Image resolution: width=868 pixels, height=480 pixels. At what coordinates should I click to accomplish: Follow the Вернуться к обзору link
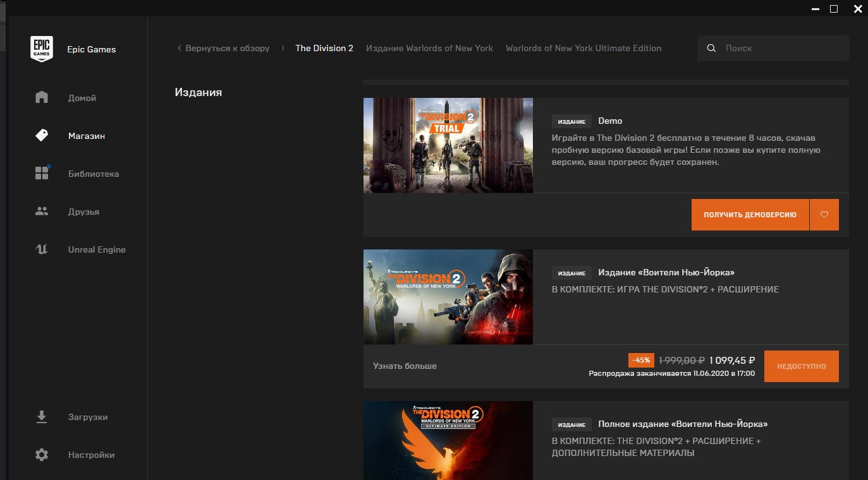(x=228, y=48)
